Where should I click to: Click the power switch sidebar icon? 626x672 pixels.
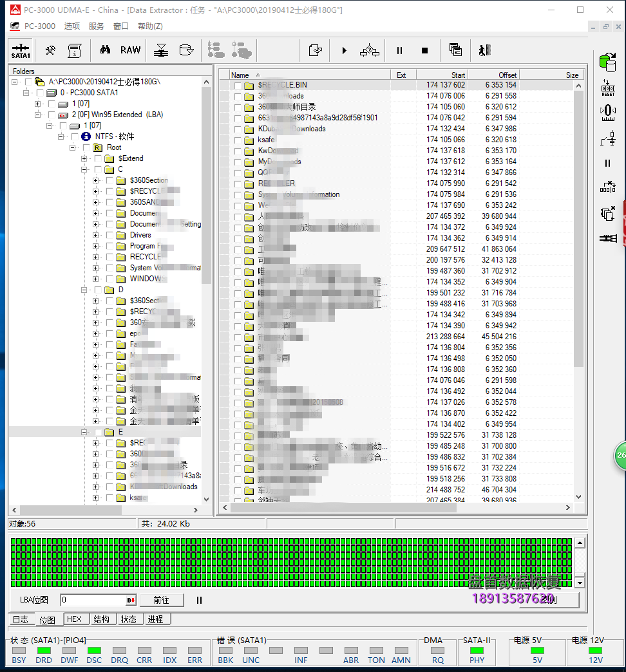coord(608,138)
